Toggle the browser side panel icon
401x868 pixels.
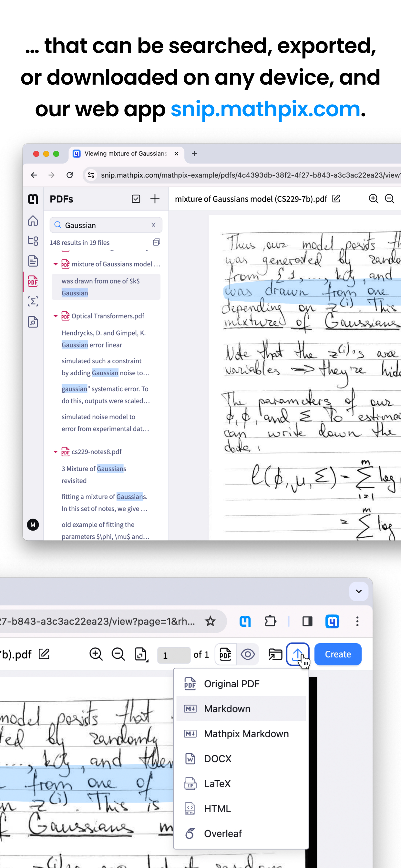pyautogui.click(x=307, y=621)
